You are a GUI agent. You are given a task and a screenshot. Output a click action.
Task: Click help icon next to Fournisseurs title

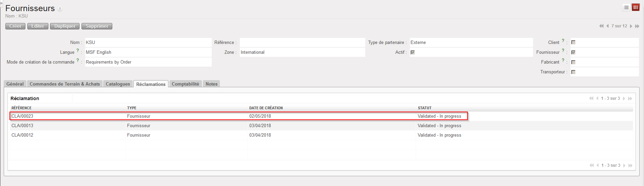[x=60, y=9]
